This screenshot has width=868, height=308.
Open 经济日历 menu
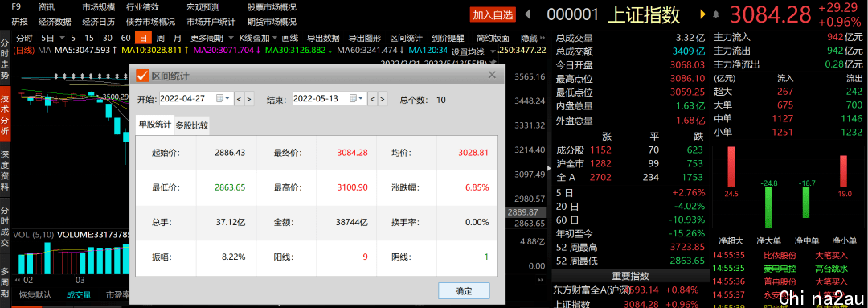click(x=99, y=23)
